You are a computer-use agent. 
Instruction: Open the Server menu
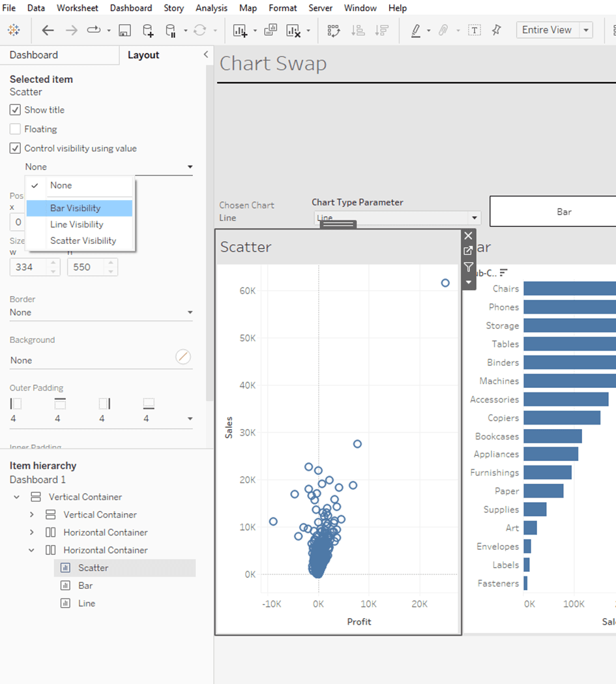tap(321, 8)
